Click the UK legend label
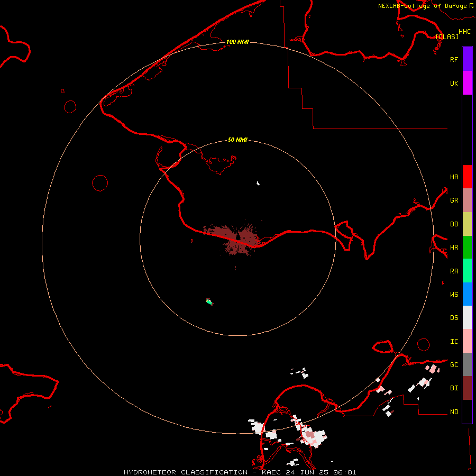476x476 pixels. point(454,83)
